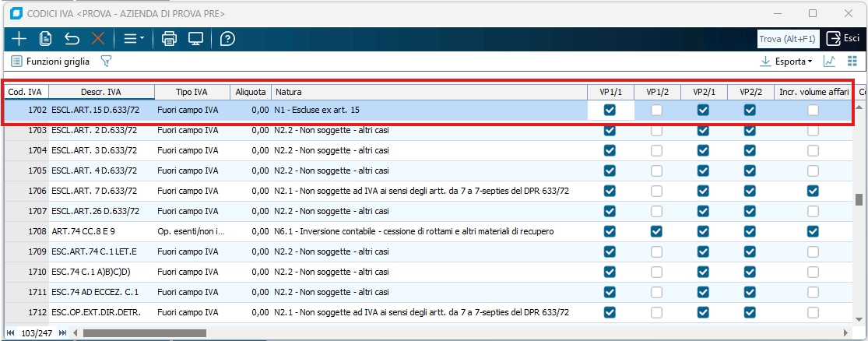Click the VP1/1 column header

(610, 92)
